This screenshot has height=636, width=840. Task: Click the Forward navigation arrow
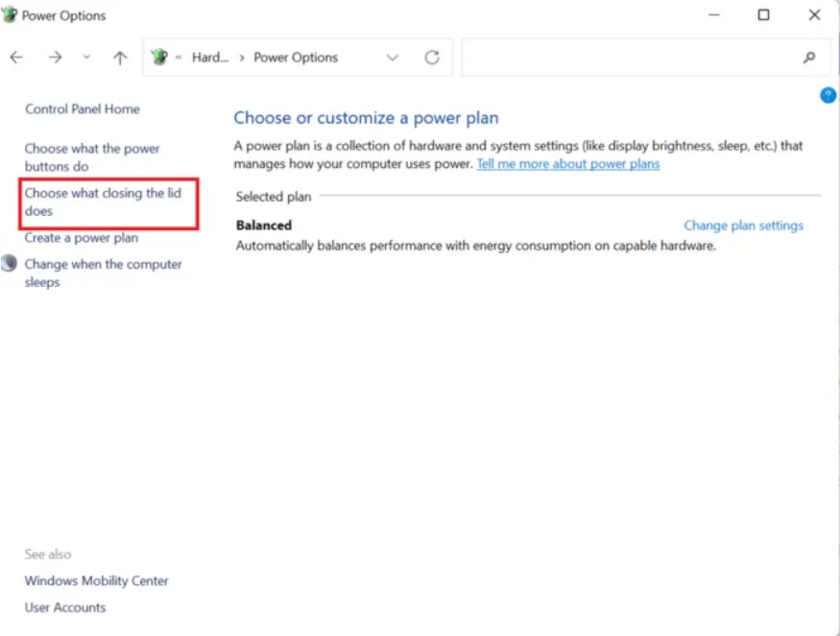coord(55,58)
